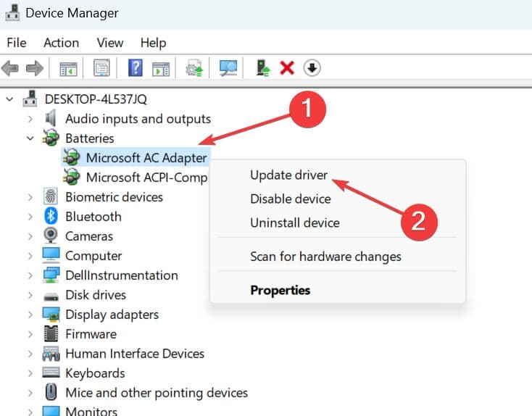This screenshot has height=416, width=532.
Task: Click the Bluetooth category icon
Action: pos(51,216)
